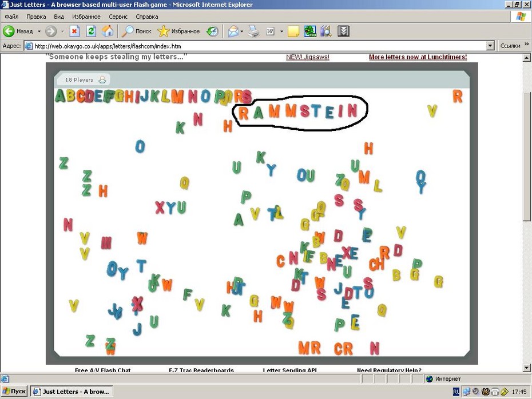The image size is (532, 399).
Task: Click the Windows flag logo in menu bar
Action: [x=521, y=17]
